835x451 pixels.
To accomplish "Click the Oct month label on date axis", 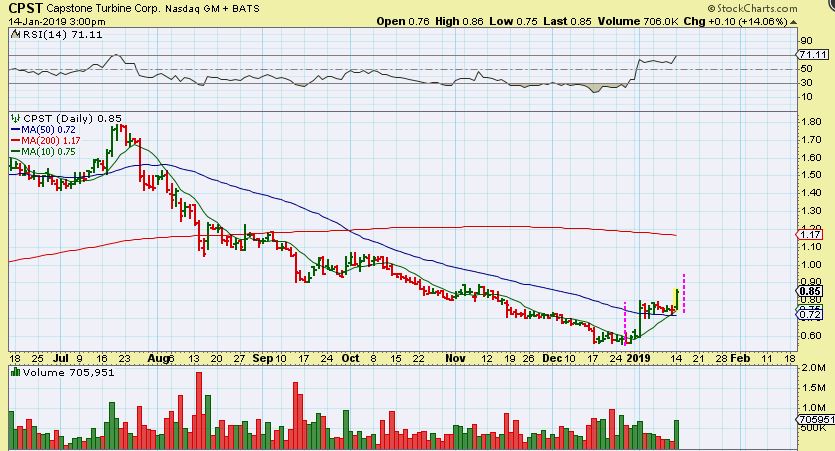I will pos(350,358).
